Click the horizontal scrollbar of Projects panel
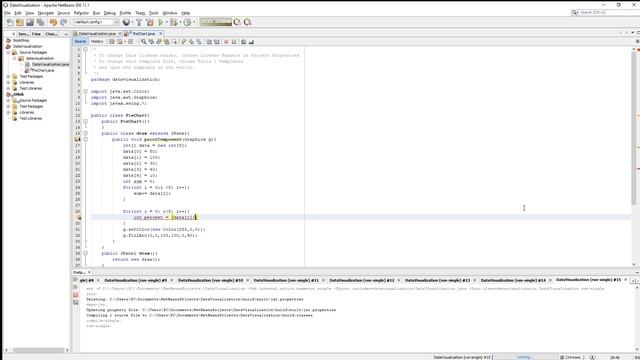 point(38,350)
